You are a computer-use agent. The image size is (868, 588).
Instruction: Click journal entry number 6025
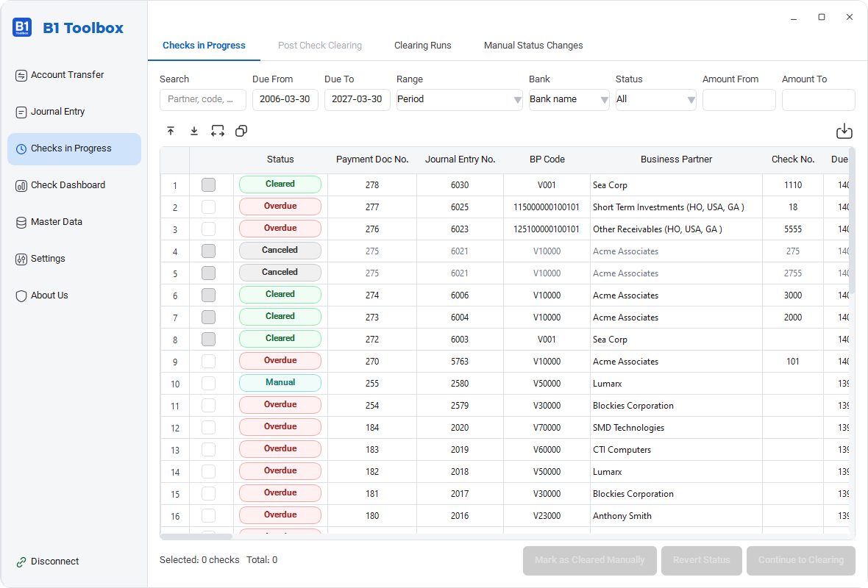pyautogui.click(x=460, y=207)
